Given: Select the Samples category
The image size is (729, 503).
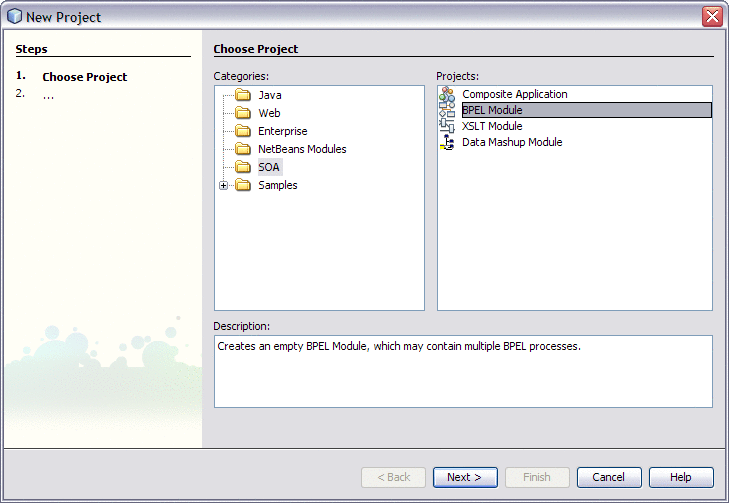Looking at the screenshot, I should click(x=278, y=185).
